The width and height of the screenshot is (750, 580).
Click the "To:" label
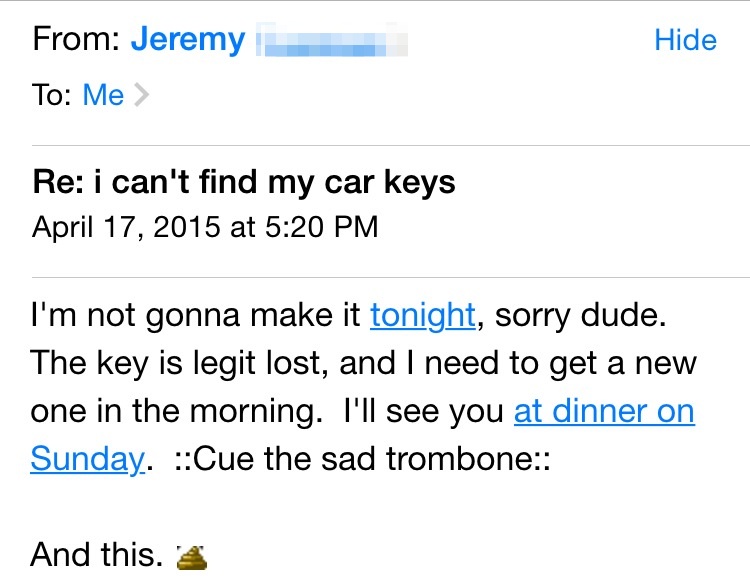pos(52,96)
